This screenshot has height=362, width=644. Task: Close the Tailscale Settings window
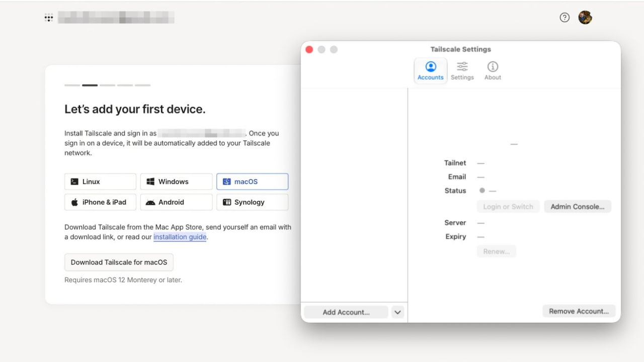click(x=309, y=49)
